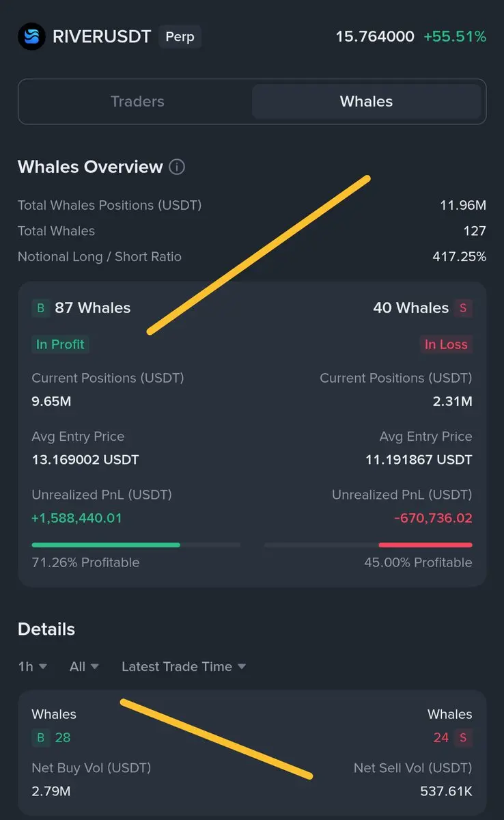Tap the Perp contract type badge

coord(180,36)
